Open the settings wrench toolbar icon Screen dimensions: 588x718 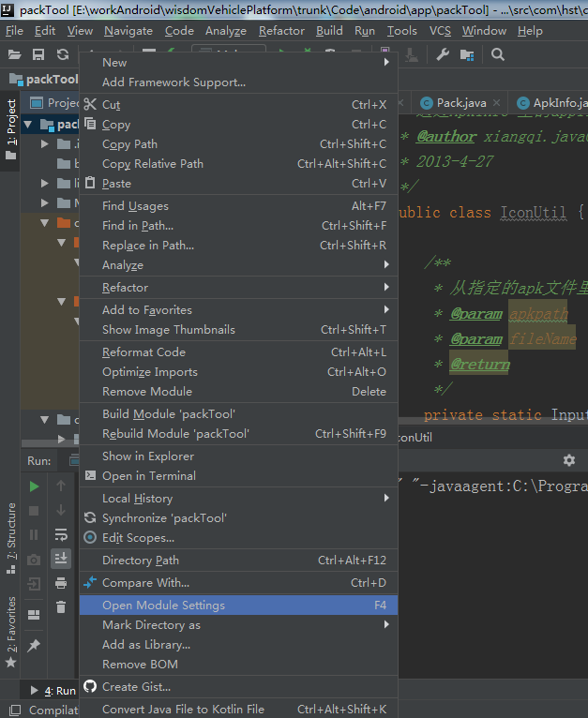point(443,55)
